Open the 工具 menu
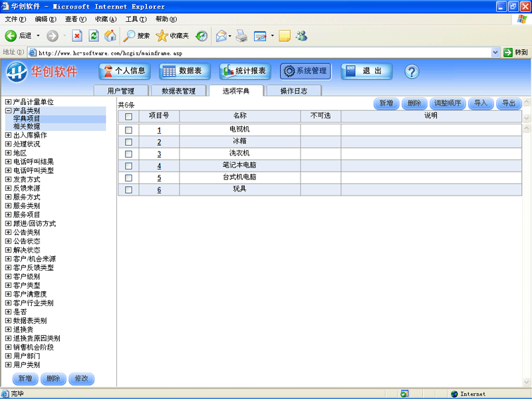 point(136,19)
